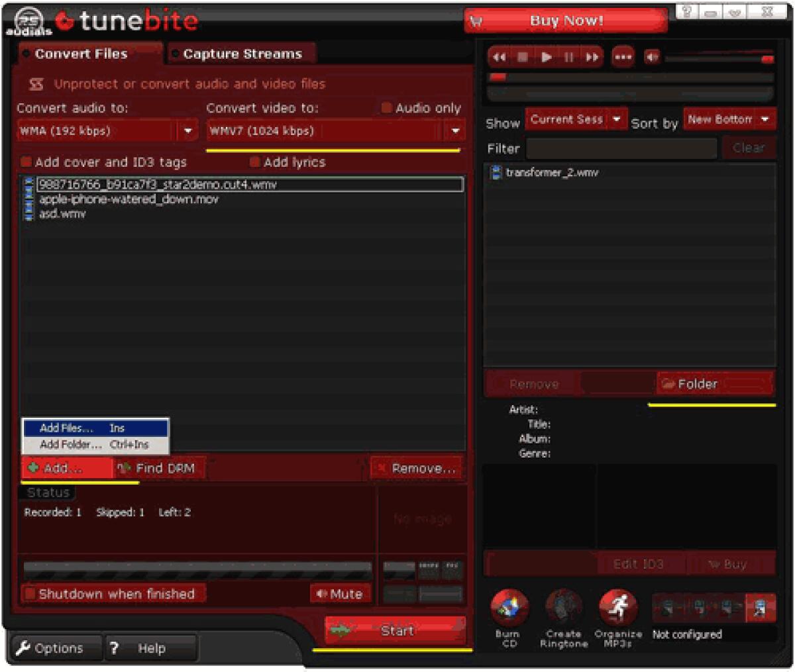Click the Not configured device label

[687, 634]
